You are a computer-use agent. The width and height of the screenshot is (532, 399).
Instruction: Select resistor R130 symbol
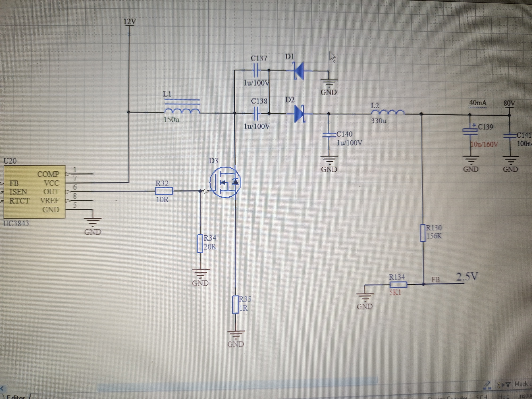tap(423, 233)
